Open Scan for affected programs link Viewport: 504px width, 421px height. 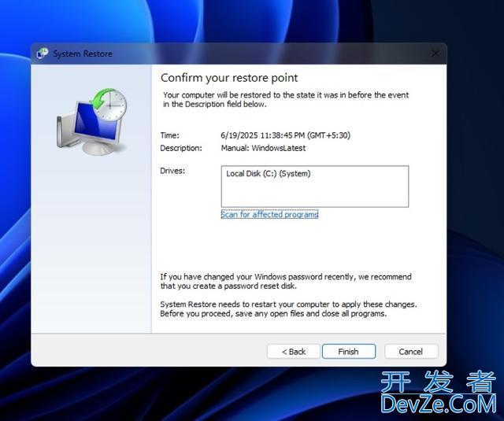(269, 214)
